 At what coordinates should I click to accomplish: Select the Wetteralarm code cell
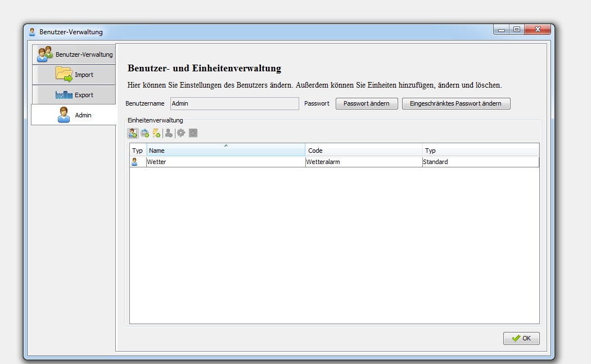click(363, 162)
